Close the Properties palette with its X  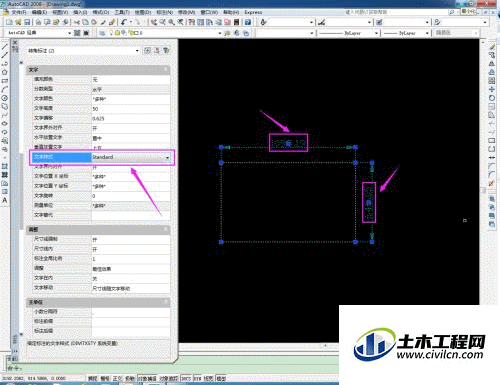[x=15, y=43]
